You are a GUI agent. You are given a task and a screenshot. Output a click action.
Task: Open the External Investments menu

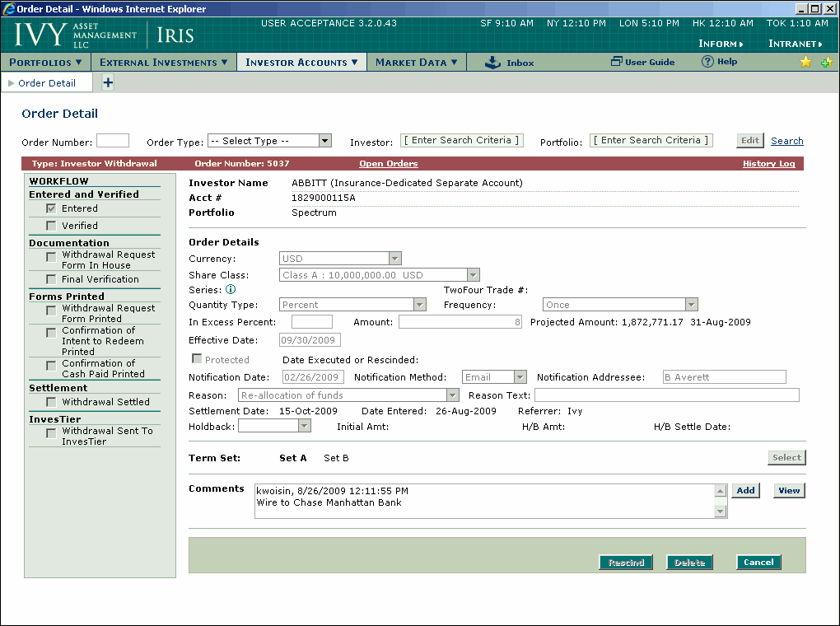coord(163,62)
